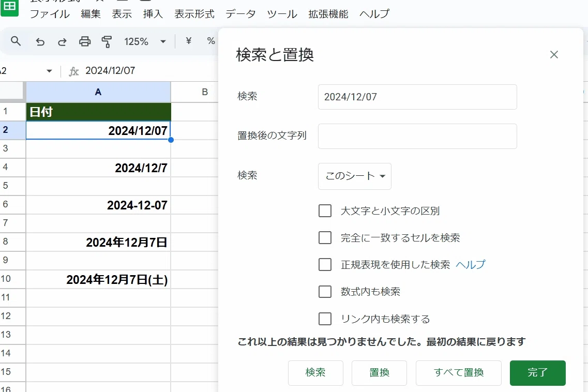
Task: Select cell containing 2024年12月7日
Action: (98, 242)
